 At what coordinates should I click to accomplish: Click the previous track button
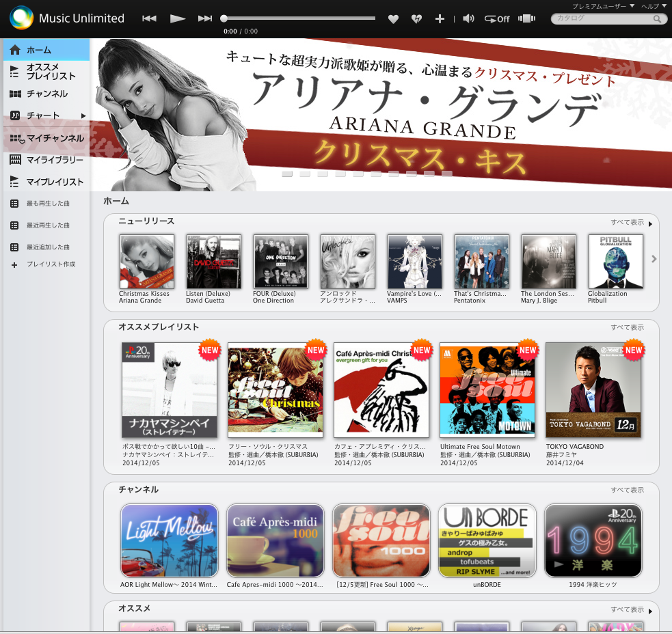tap(149, 18)
